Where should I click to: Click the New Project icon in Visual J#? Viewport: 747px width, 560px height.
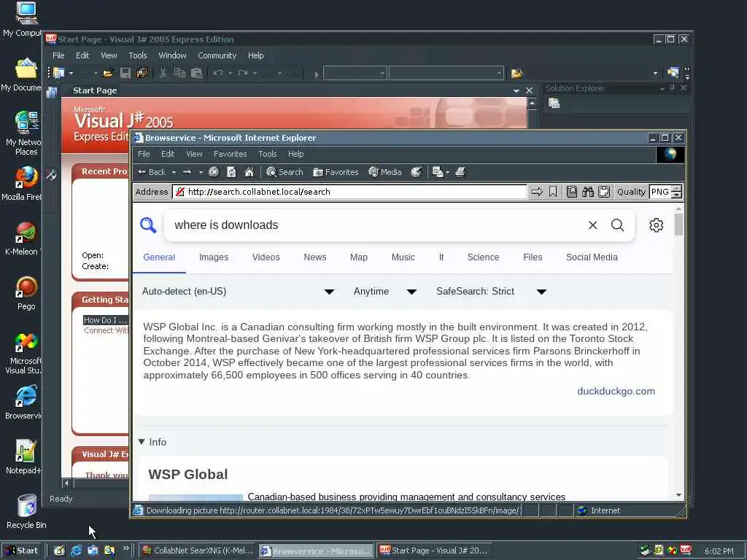tap(59, 74)
